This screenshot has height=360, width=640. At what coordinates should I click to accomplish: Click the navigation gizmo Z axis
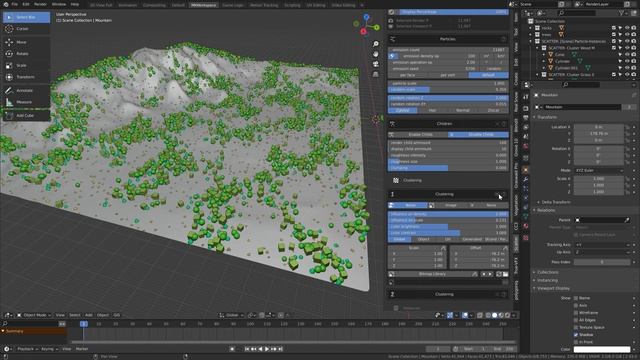(367, 17)
